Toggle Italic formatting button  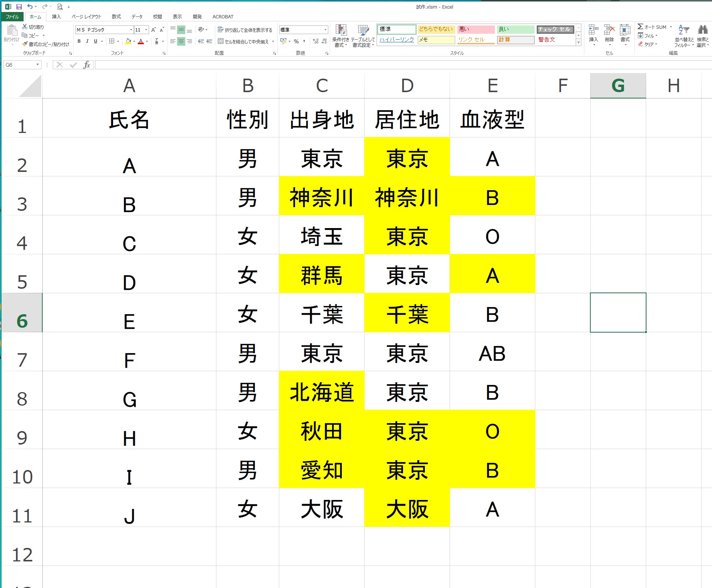tap(87, 41)
